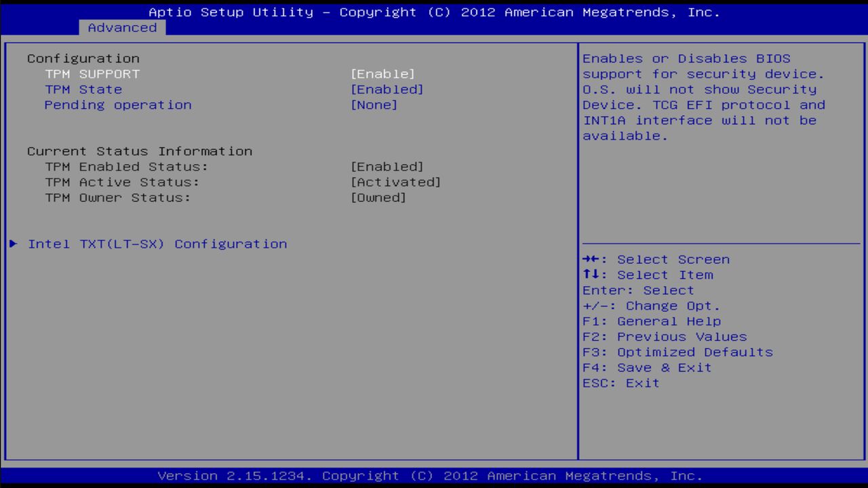This screenshot has width=868, height=488.
Task: Click the help text about BIOS security device
Action: coord(704,97)
